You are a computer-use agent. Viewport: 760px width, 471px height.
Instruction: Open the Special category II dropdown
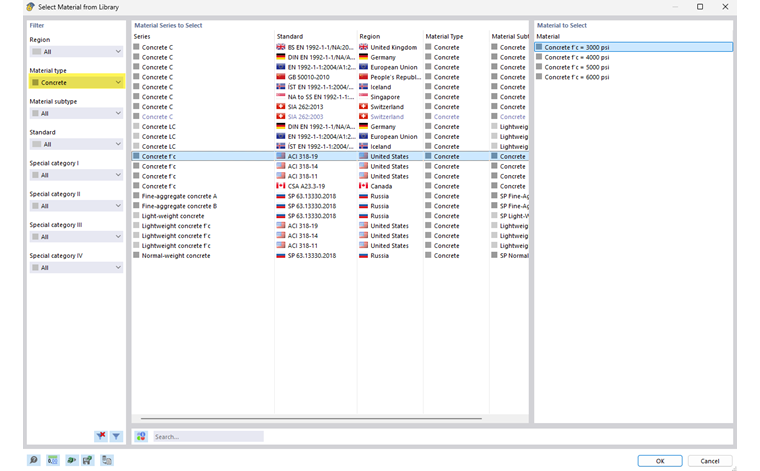[x=76, y=206]
